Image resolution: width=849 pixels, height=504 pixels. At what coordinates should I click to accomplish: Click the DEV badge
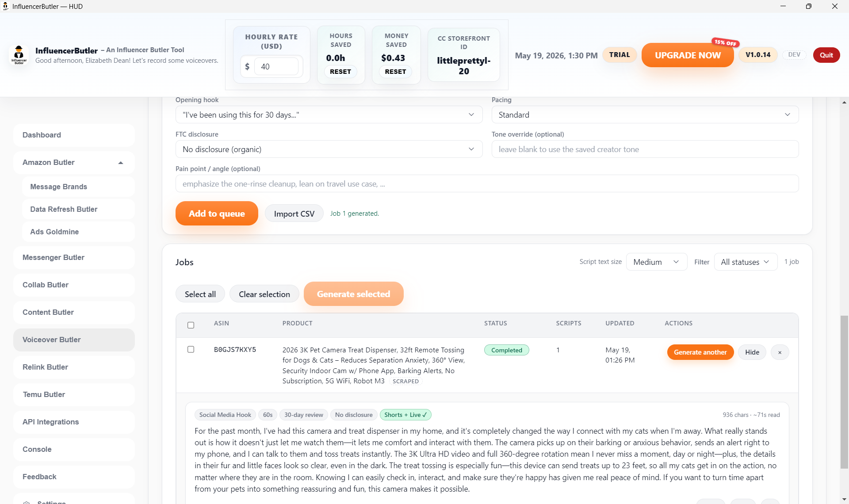(x=794, y=55)
